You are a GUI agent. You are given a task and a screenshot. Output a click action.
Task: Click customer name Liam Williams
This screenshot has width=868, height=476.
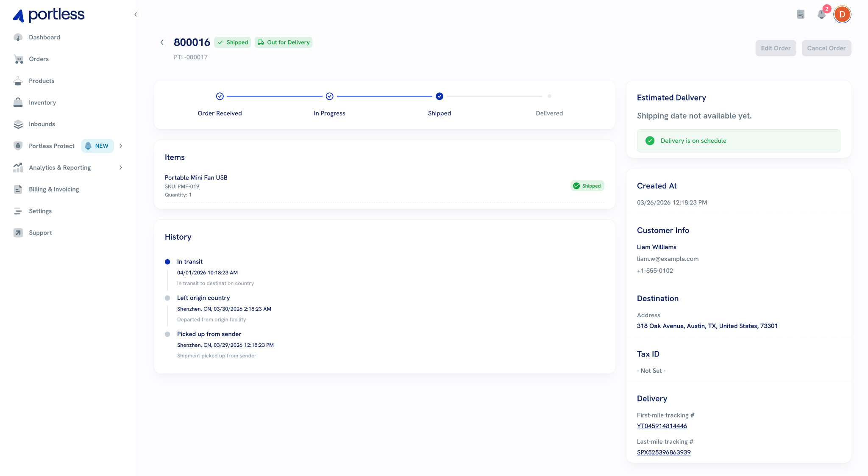point(657,247)
